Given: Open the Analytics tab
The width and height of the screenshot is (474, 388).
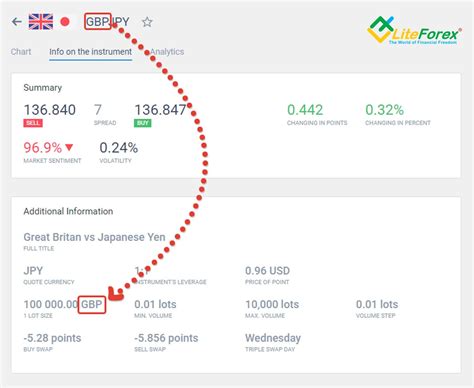Looking at the screenshot, I should pyautogui.click(x=167, y=52).
